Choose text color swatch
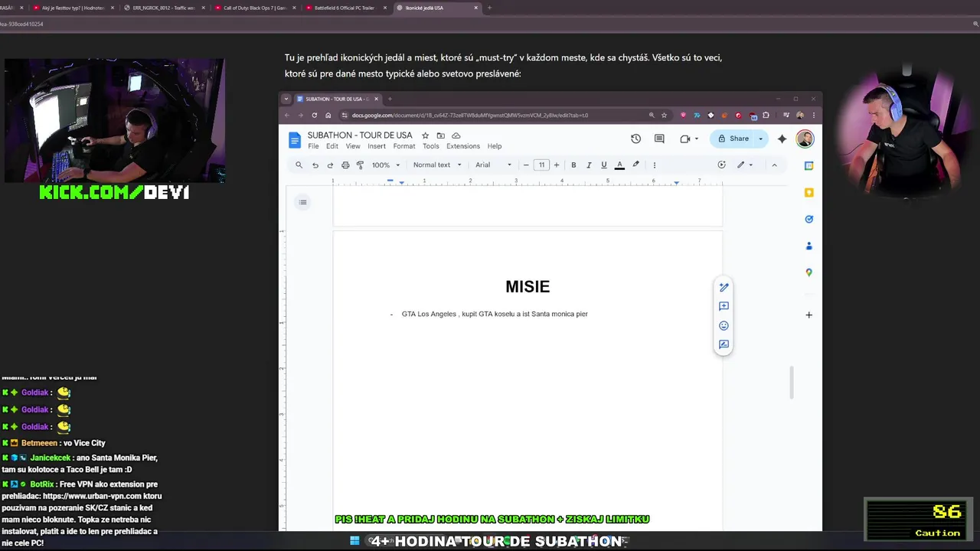 tap(619, 165)
